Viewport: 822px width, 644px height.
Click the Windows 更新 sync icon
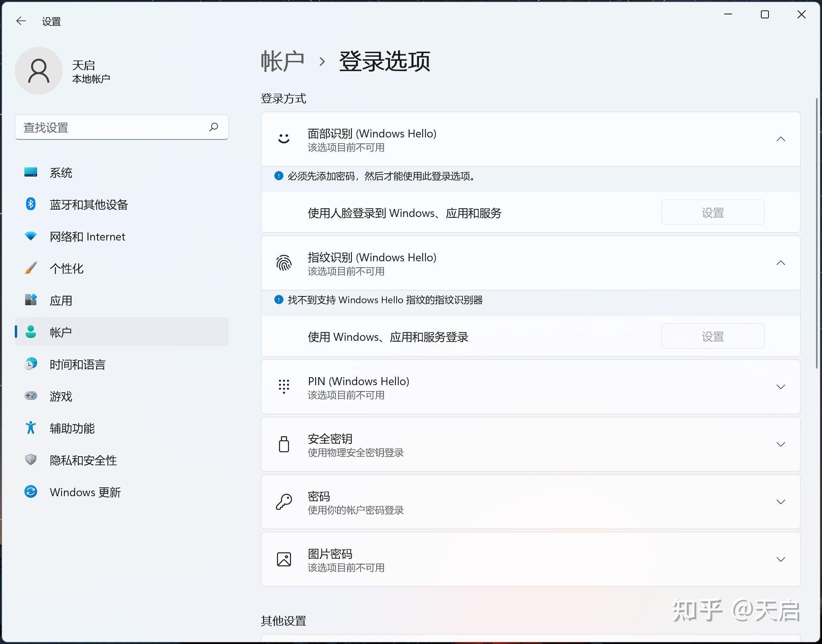(x=31, y=492)
